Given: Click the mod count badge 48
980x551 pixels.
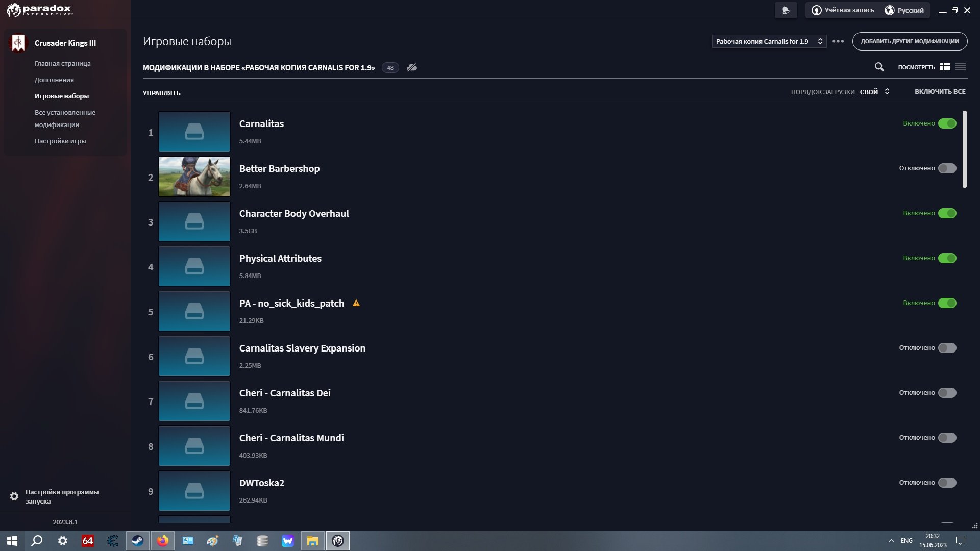Looking at the screenshot, I should pyautogui.click(x=390, y=67).
